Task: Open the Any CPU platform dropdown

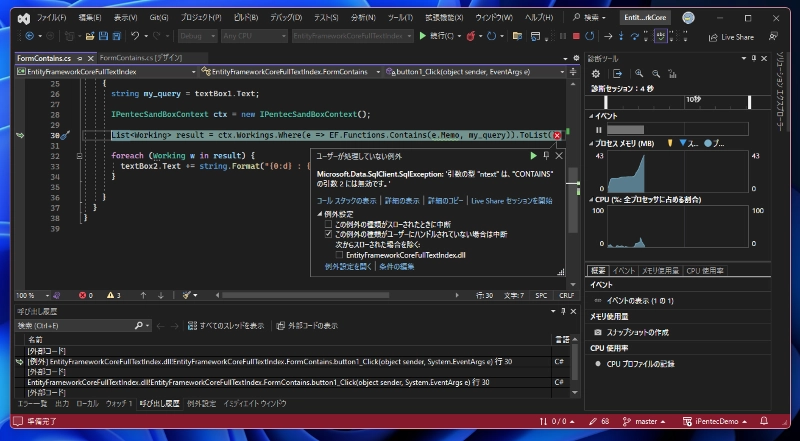Action: [x=255, y=36]
